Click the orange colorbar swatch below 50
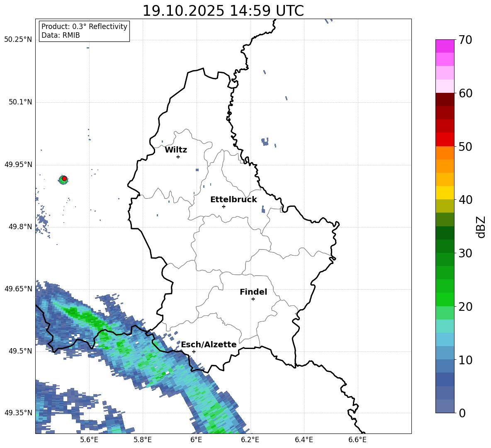Screen dimensions: 491x448 point(445,153)
